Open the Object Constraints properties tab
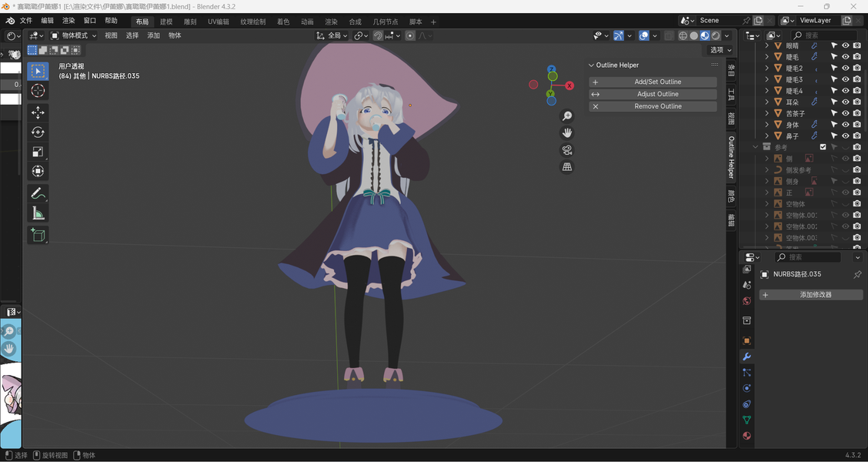The image size is (868, 462). tap(746, 404)
